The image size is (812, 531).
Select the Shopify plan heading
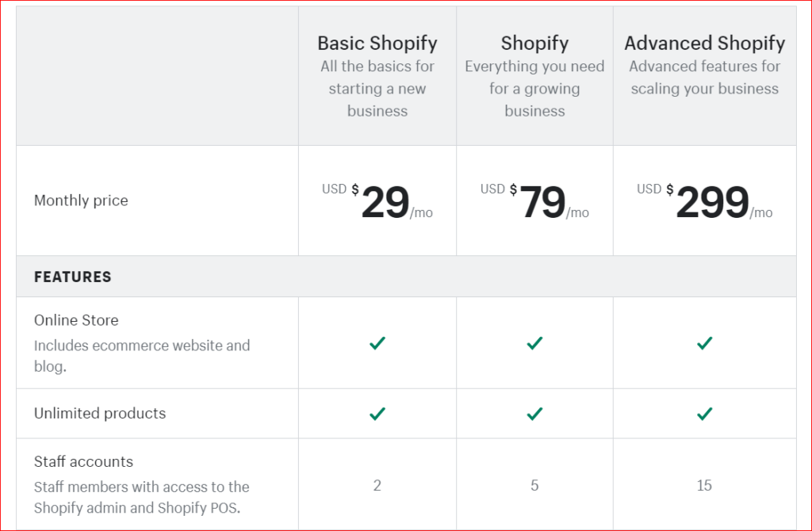point(534,43)
